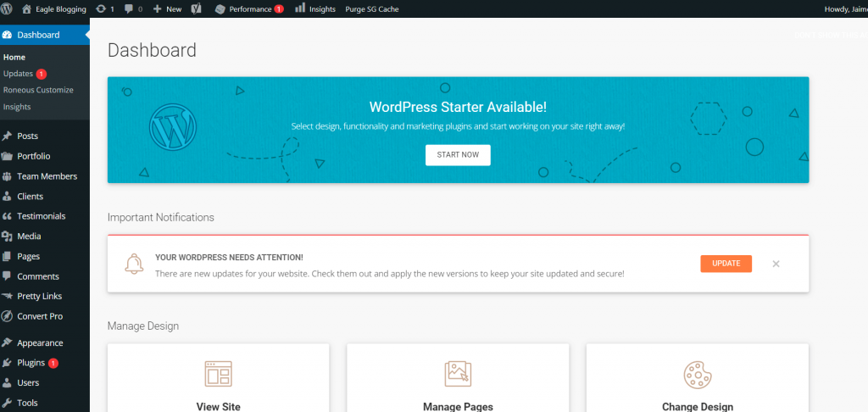
Task: Open Roneous Customize submenu item
Action: (x=38, y=90)
